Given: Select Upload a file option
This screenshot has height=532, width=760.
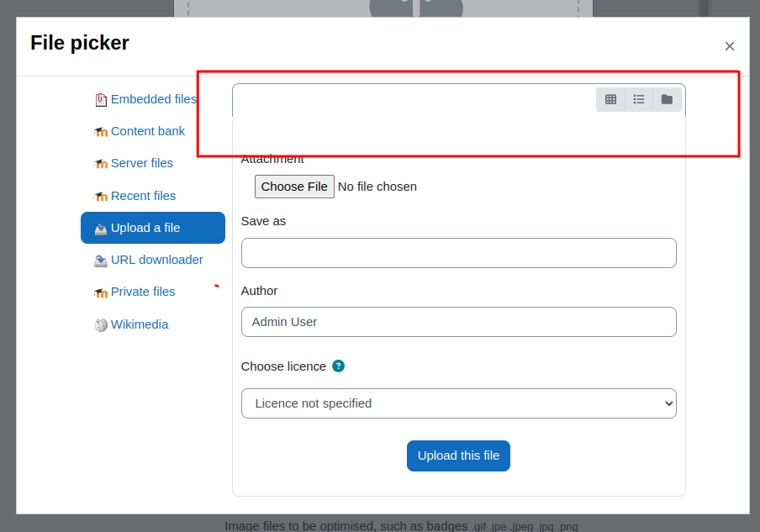Looking at the screenshot, I should pos(153,228).
